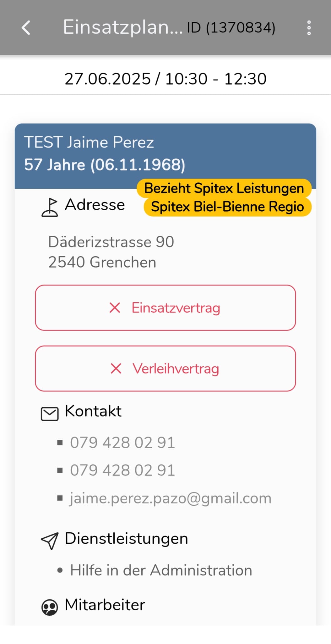Screen dimensions: 331x644
Task: Open the Verleihvertrag button
Action: click(176, 369)
